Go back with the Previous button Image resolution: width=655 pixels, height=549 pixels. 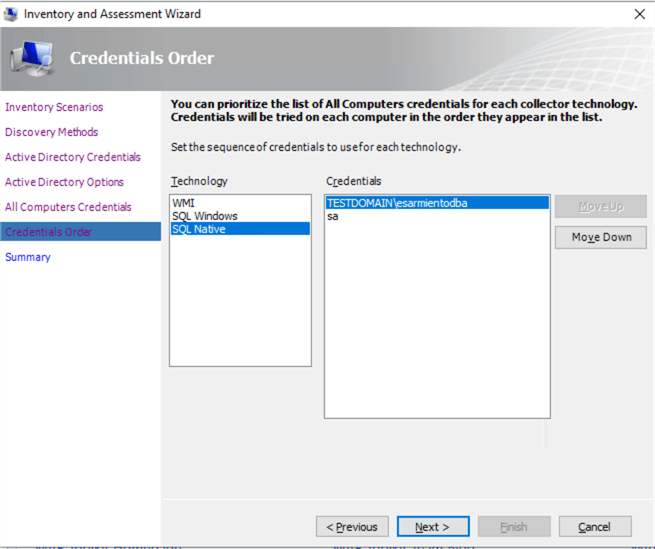click(352, 527)
